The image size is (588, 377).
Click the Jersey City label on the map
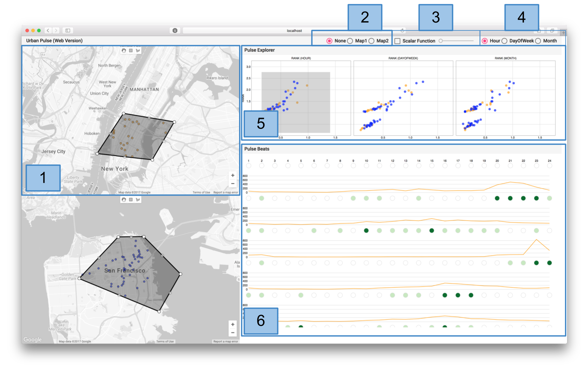[53, 151]
